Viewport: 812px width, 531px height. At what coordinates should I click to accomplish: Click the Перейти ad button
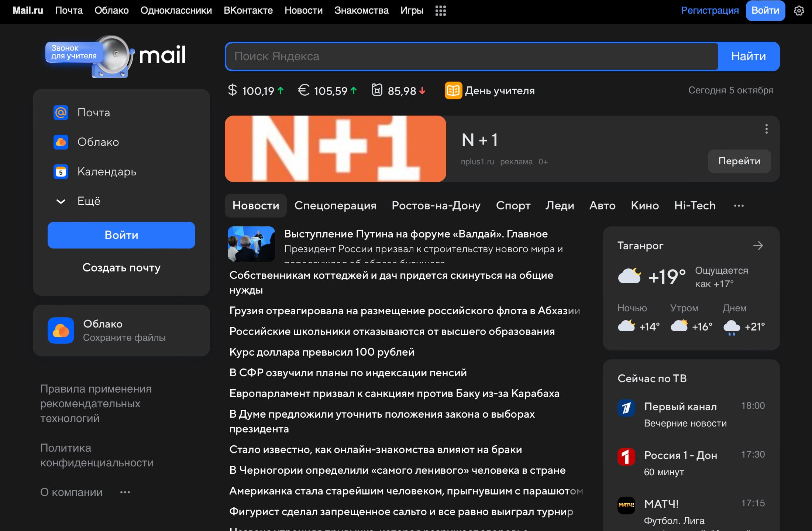[x=739, y=161]
